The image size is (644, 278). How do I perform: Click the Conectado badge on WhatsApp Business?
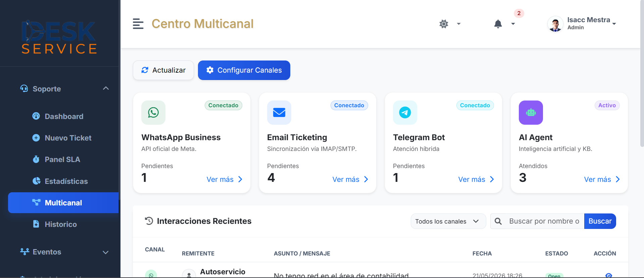(224, 105)
